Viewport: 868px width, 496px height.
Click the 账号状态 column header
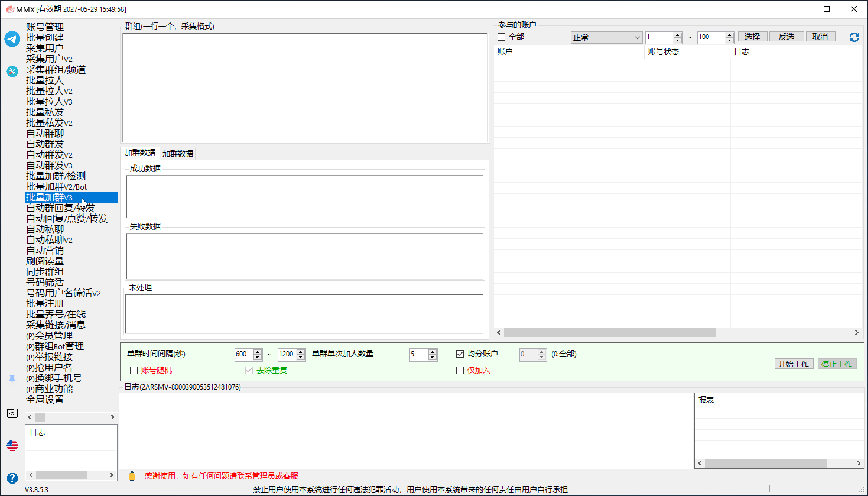pos(688,51)
